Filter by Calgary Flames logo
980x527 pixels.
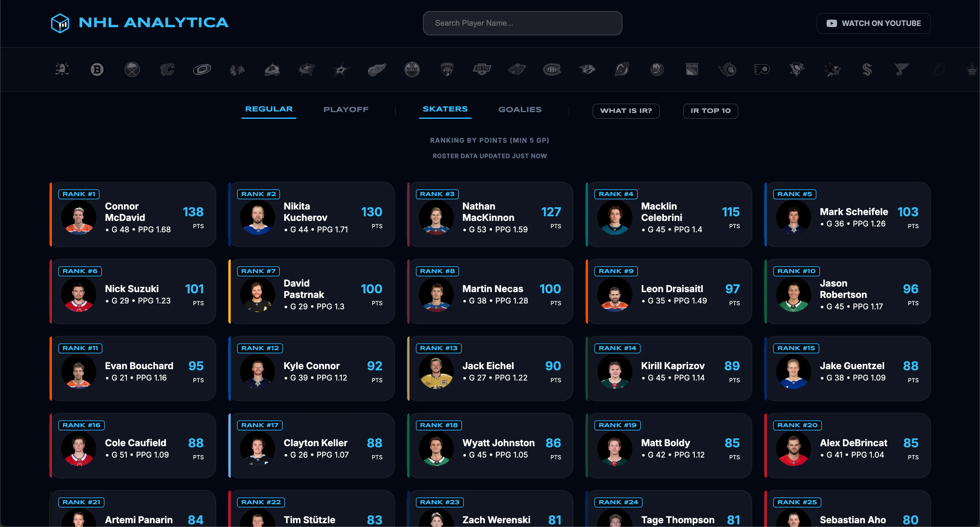point(167,70)
